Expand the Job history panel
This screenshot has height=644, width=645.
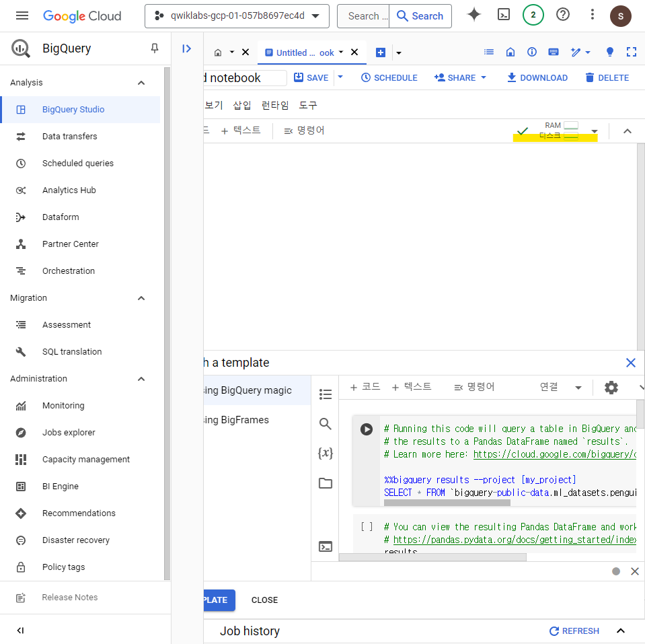(x=621, y=631)
